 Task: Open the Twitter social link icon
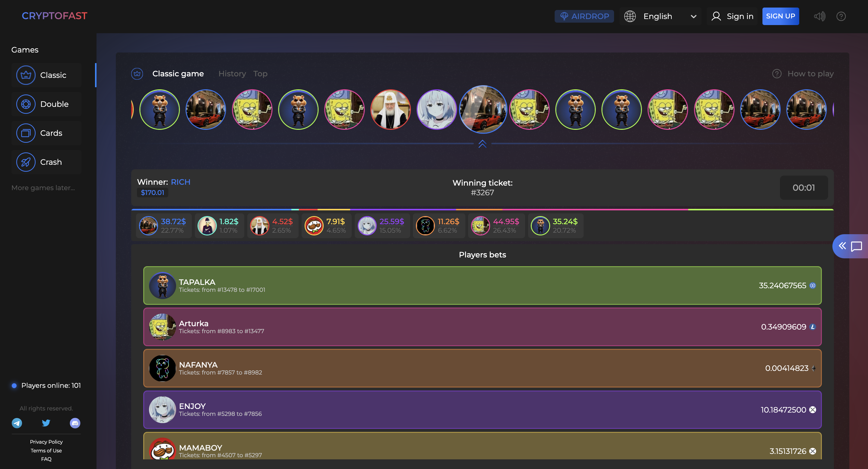point(46,423)
